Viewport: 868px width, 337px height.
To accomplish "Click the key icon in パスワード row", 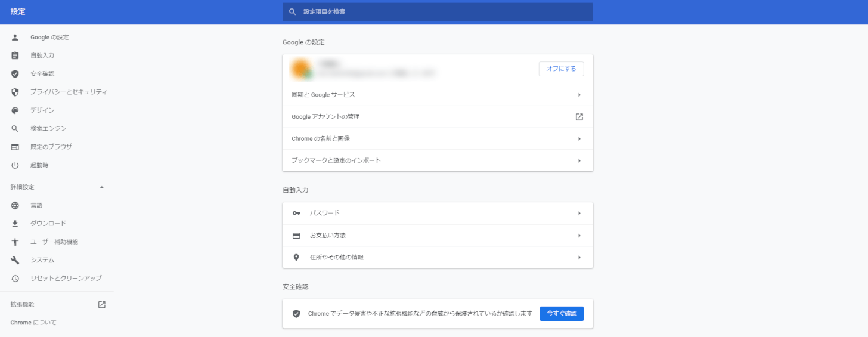I will click(x=296, y=214).
